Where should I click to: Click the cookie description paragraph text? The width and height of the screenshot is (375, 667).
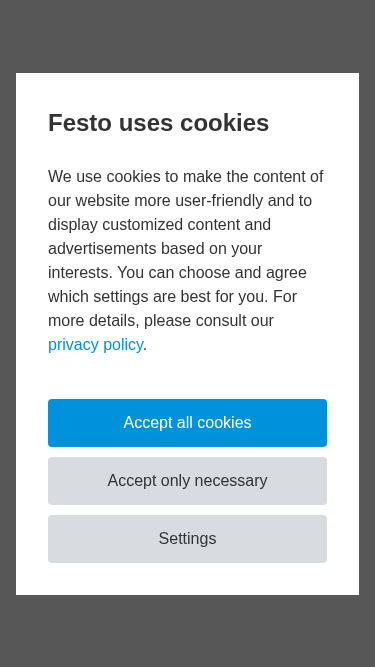pyautogui.click(x=186, y=260)
